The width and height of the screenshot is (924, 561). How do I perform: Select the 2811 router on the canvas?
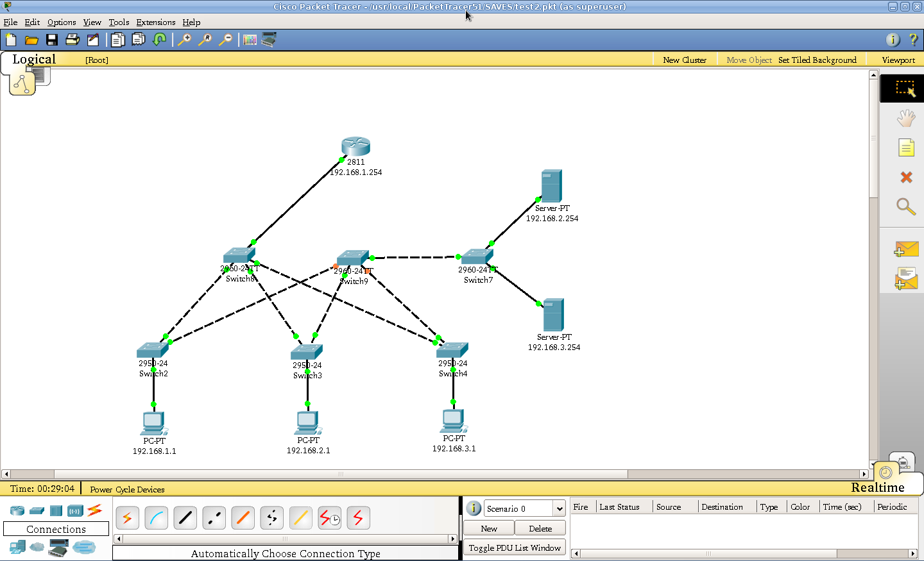click(355, 147)
